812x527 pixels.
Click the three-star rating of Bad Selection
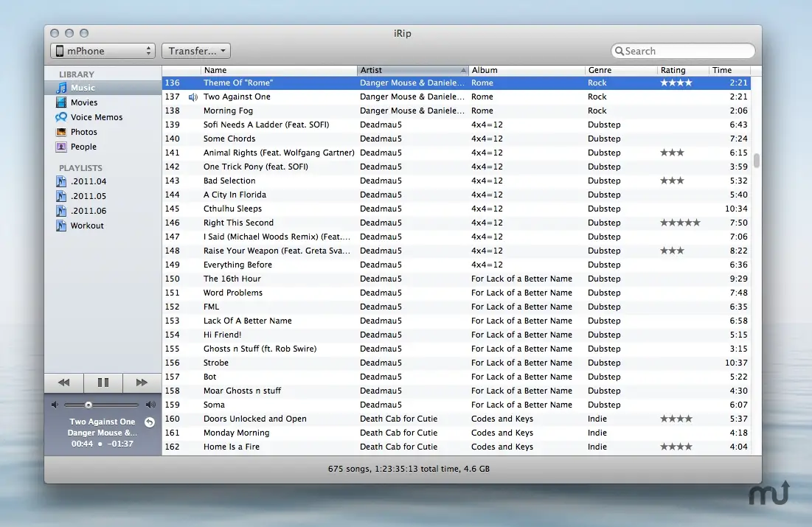[672, 181]
